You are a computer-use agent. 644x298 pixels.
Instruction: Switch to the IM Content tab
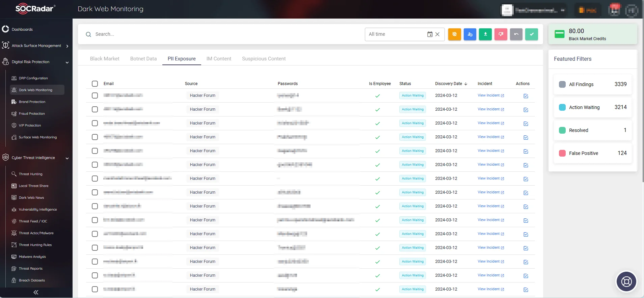point(219,59)
